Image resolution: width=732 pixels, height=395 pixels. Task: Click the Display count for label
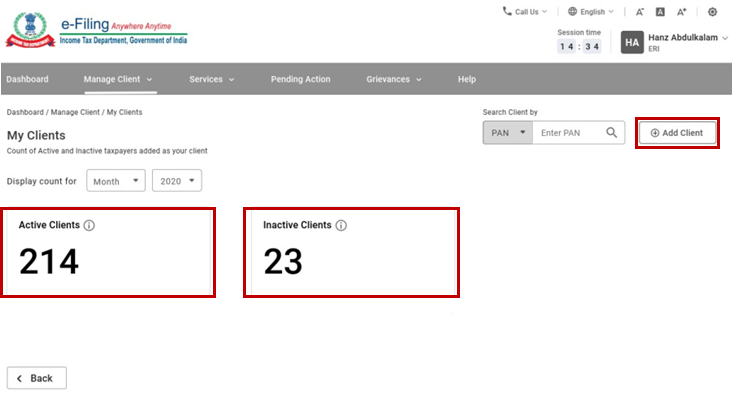pos(42,181)
